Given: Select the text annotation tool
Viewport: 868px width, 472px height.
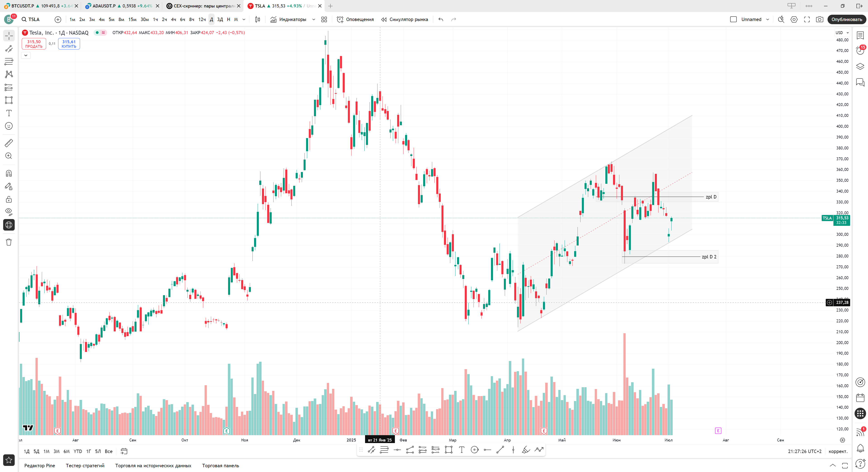Looking at the screenshot, I should coord(9,113).
